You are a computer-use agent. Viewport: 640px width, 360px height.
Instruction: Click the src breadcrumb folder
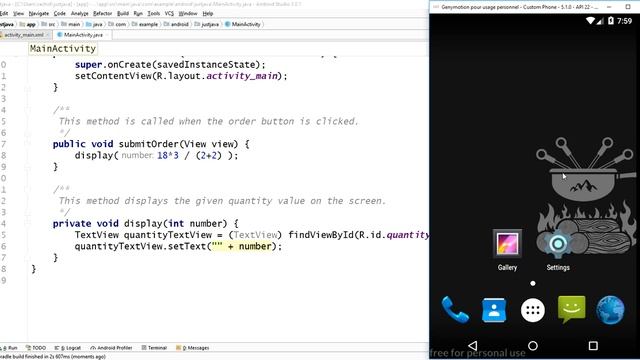click(49, 24)
